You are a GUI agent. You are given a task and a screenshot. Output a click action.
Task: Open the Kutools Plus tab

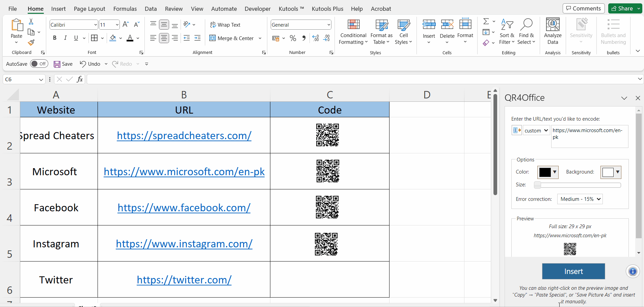(327, 9)
